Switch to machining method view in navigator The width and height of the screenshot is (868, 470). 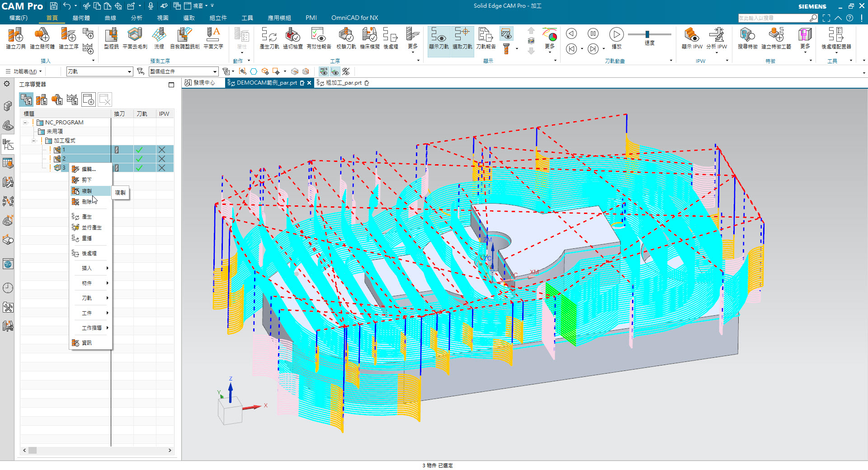tap(72, 100)
